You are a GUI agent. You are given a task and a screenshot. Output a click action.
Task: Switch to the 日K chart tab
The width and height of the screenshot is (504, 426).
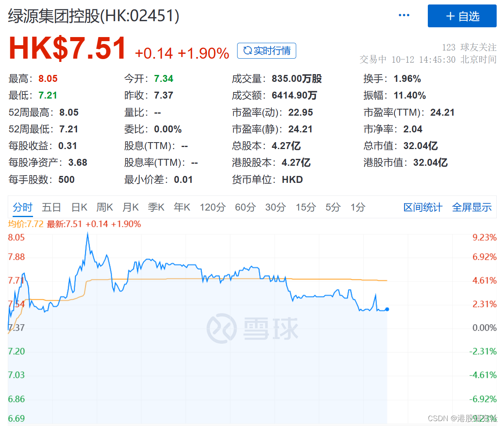click(79, 207)
